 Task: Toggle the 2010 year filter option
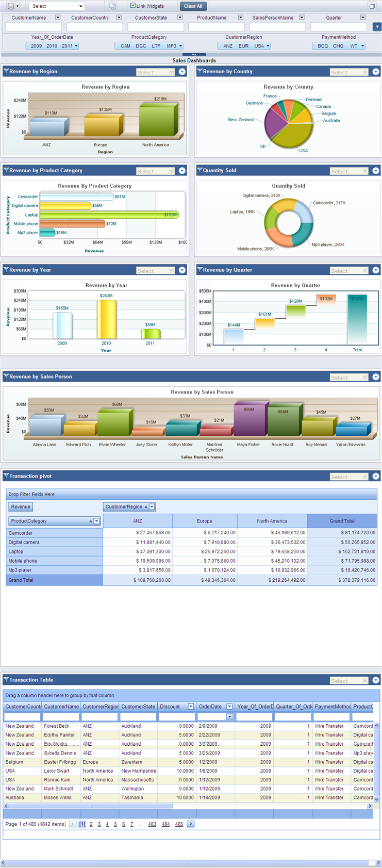click(x=52, y=46)
